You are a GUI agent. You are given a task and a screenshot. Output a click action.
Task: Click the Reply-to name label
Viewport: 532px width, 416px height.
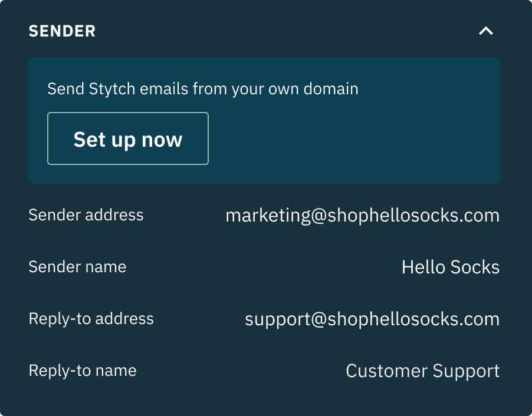tap(83, 371)
